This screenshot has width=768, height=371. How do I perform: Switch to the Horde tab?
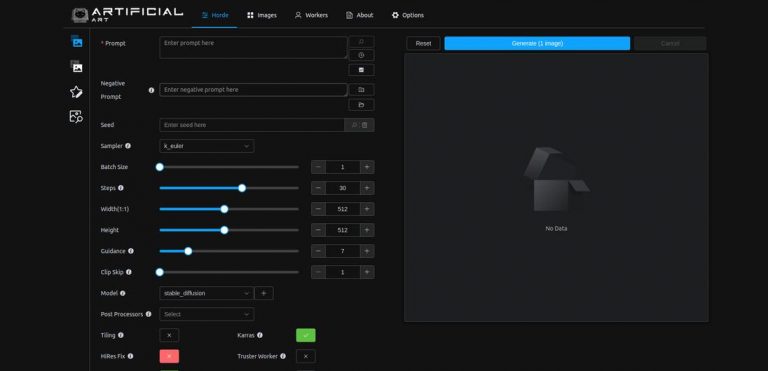click(215, 15)
